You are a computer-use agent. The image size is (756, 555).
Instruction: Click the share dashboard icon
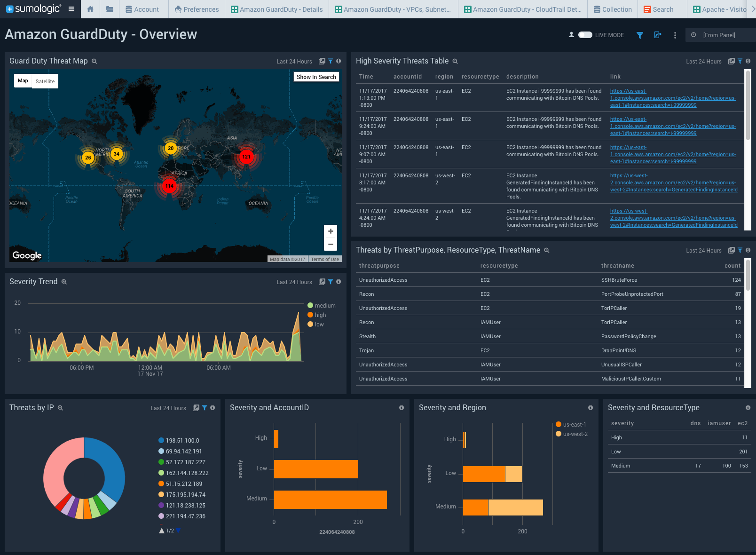(x=658, y=35)
